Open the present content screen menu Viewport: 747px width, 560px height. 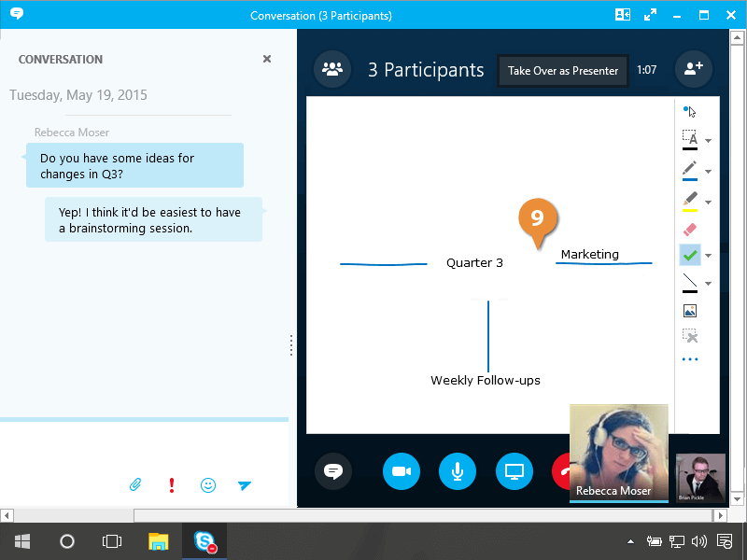(x=514, y=471)
